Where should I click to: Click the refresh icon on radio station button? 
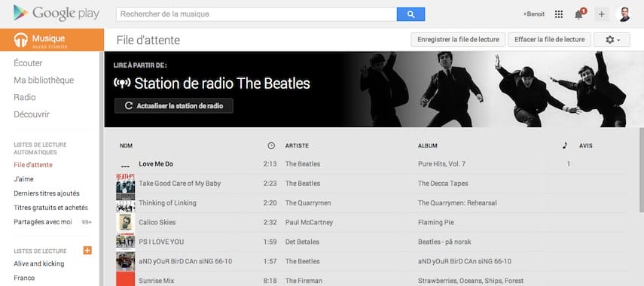(x=129, y=106)
